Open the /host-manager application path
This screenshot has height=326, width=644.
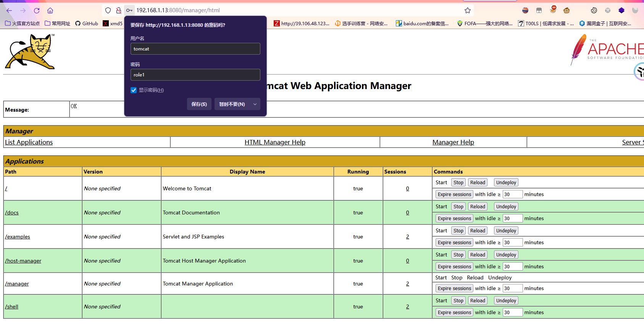click(x=23, y=261)
